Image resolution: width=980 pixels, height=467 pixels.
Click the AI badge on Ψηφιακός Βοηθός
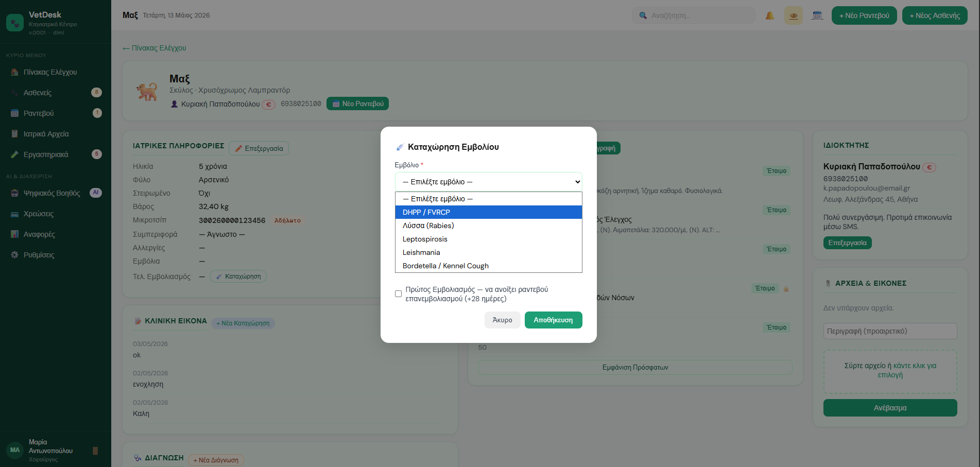[x=96, y=193]
